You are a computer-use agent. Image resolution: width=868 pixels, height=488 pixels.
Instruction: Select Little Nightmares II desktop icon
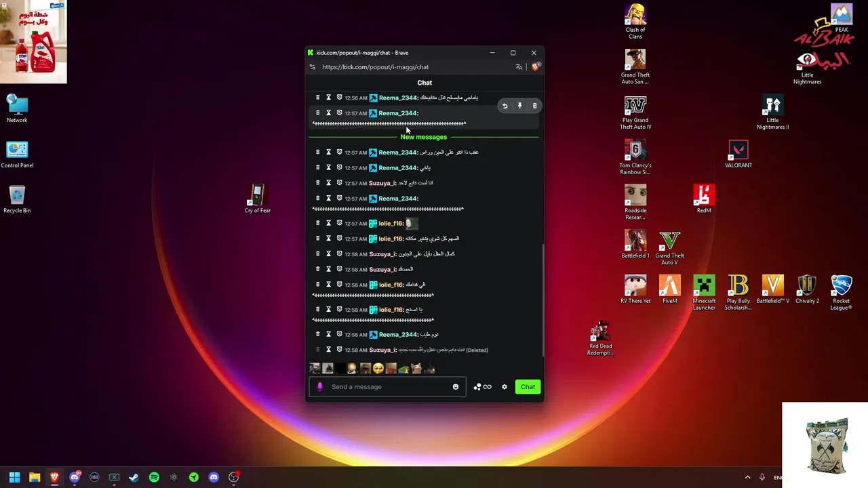click(772, 112)
